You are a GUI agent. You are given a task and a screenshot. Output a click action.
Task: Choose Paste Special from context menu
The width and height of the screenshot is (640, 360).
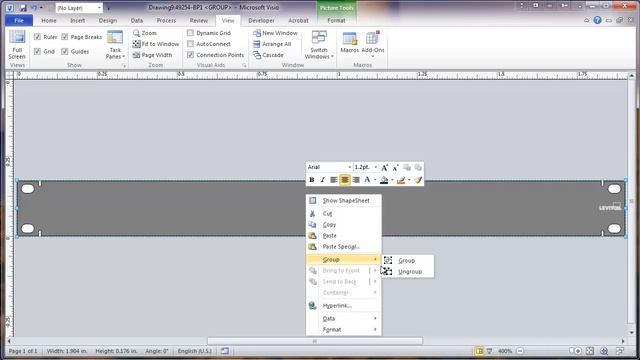coord(344,247)
